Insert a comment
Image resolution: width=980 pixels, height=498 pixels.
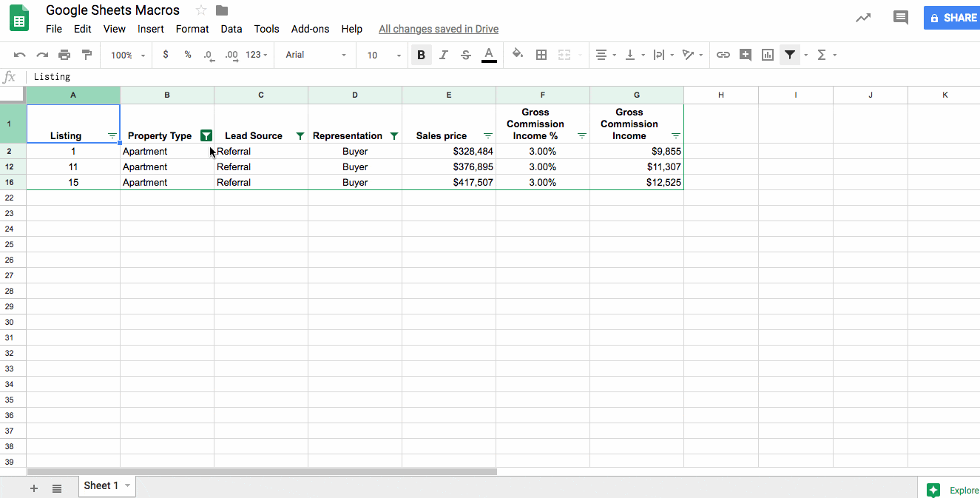[x=745, y=55]
